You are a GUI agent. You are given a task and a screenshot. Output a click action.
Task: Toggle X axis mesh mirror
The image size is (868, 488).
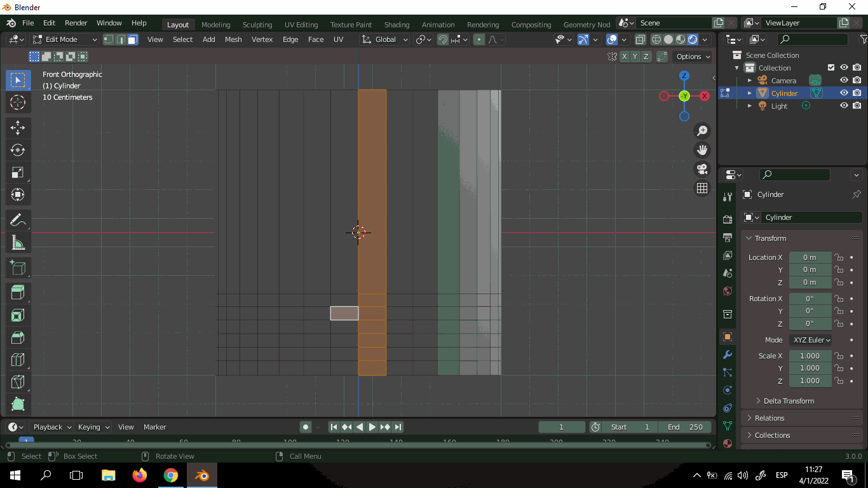tap(625, 57)
